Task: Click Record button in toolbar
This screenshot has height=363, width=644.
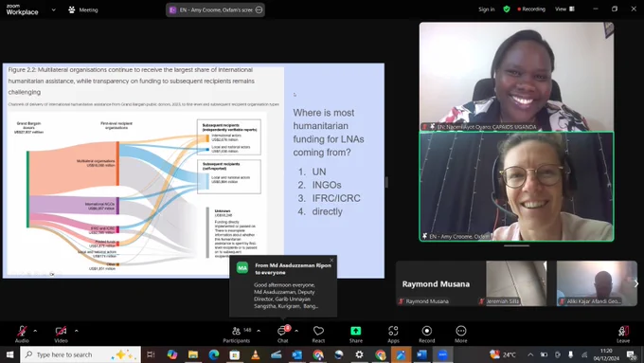Action: click(x=427, y=334)
